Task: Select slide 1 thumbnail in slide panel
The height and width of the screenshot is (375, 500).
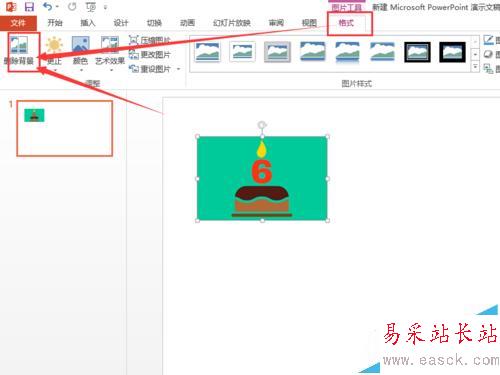Action: 65,128
